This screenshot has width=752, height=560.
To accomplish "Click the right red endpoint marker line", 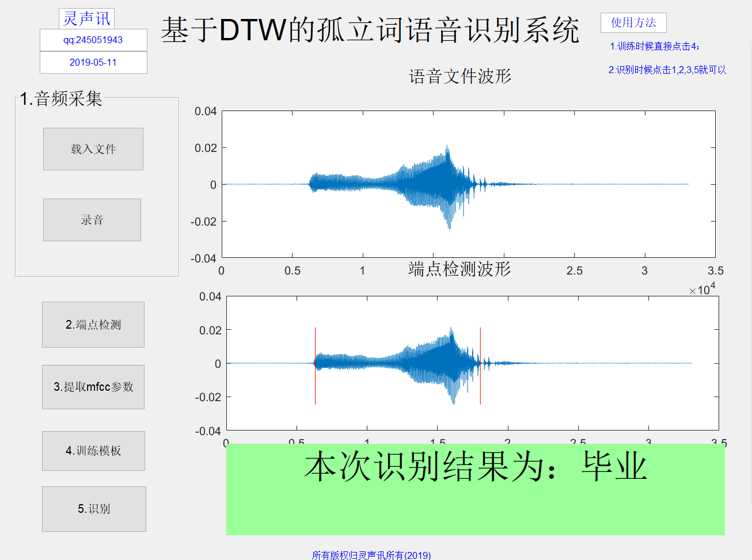I will click(x=480, y=365).
